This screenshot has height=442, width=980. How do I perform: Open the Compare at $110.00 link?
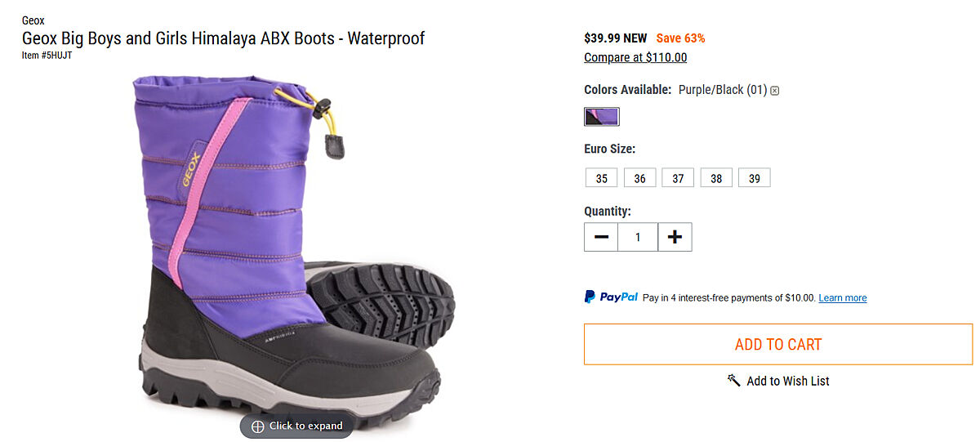[635, 57]
